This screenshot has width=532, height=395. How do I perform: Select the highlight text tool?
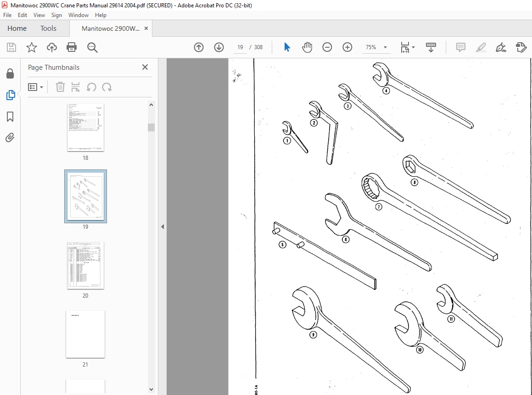click(481, 47)
